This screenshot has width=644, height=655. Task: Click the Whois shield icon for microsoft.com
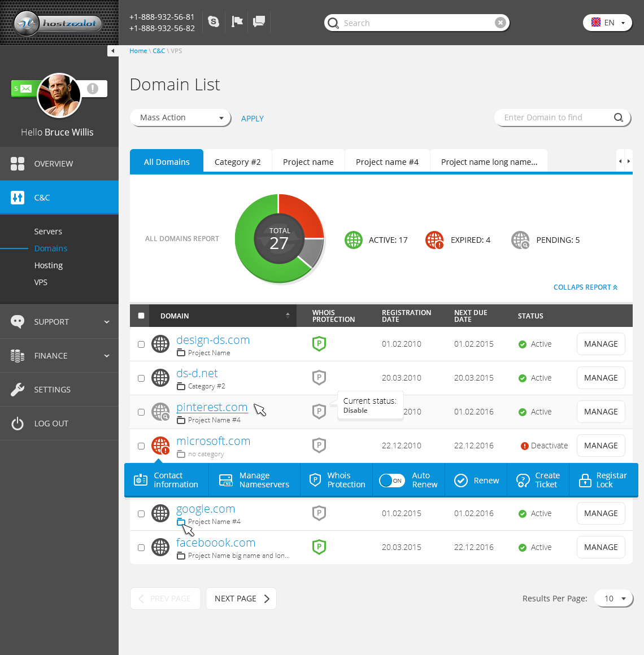(x=319, y=446)
